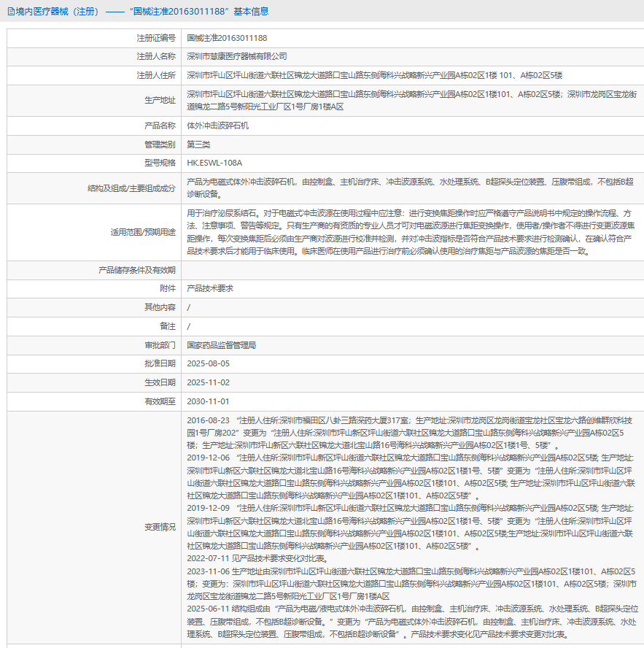Click the entry 2022-07-11 见产品技术要求变化对比表
The width and height of the screenshot is (644, 648).
257,559
